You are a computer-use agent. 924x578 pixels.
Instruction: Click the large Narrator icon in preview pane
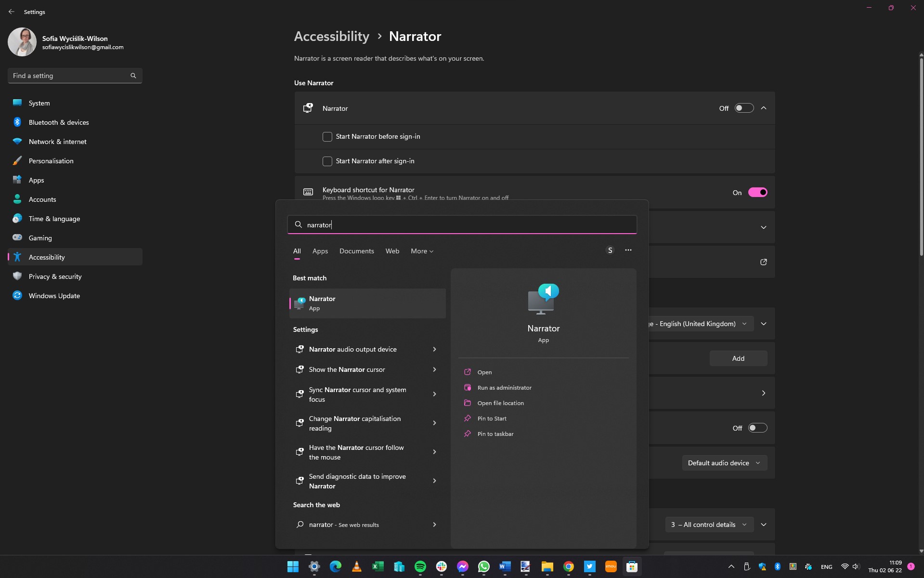tap(543, 299)
